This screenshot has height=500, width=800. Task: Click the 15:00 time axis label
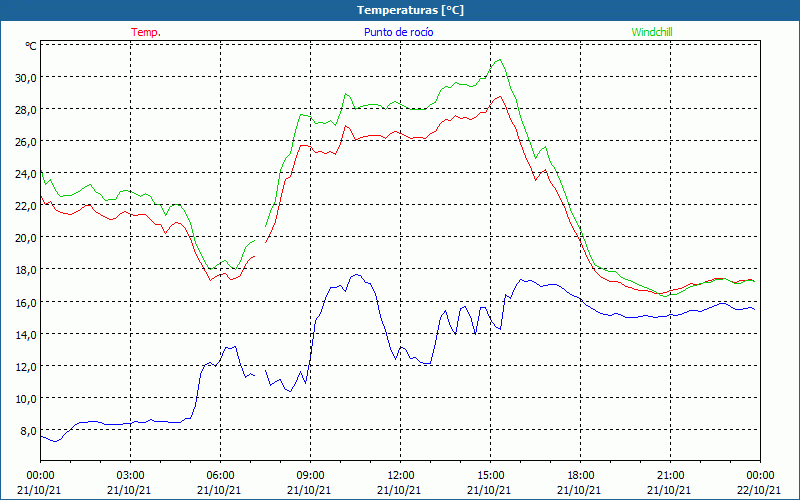[490, 476]
